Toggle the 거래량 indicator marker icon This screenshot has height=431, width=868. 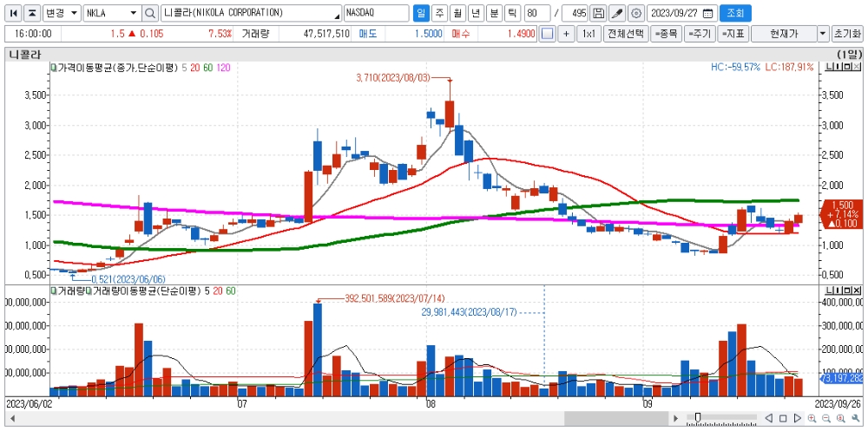point(54,290)
